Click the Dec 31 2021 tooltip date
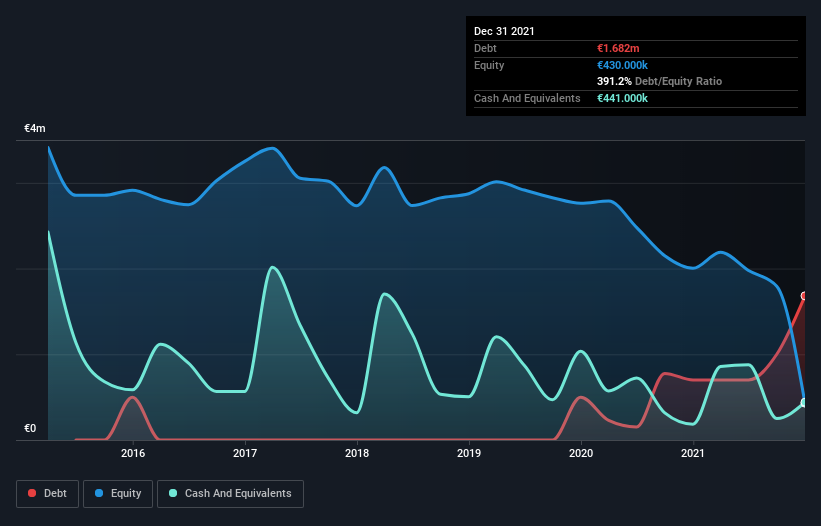 504,31
